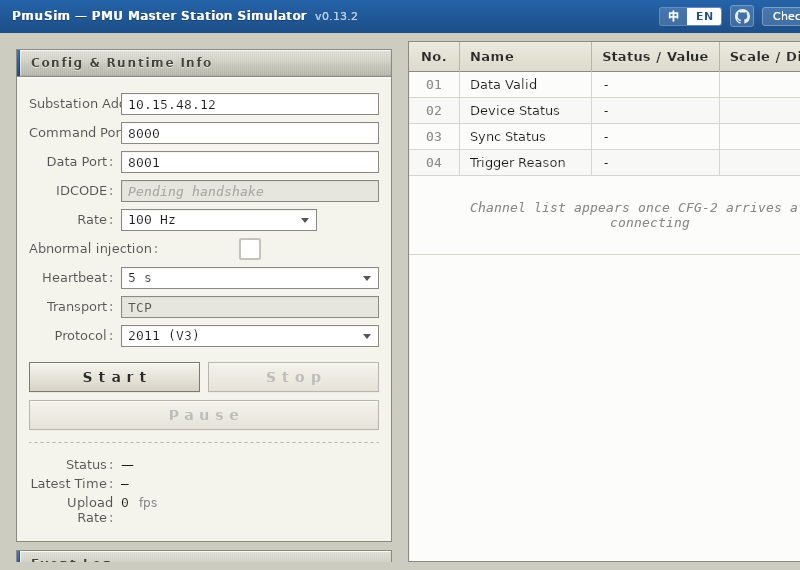Click row number 04 cell
The height and width of the screenshot is (570, 800).
pyautogui.click(x=434, y=163)
